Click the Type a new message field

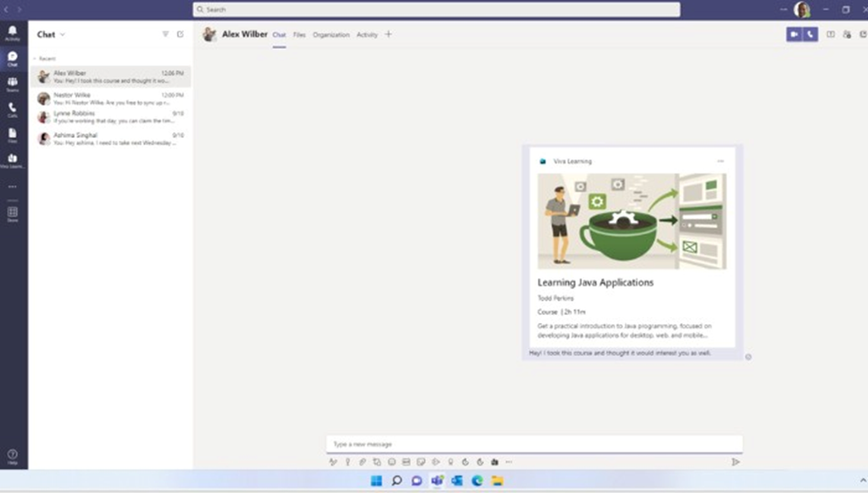pos(534,444)
